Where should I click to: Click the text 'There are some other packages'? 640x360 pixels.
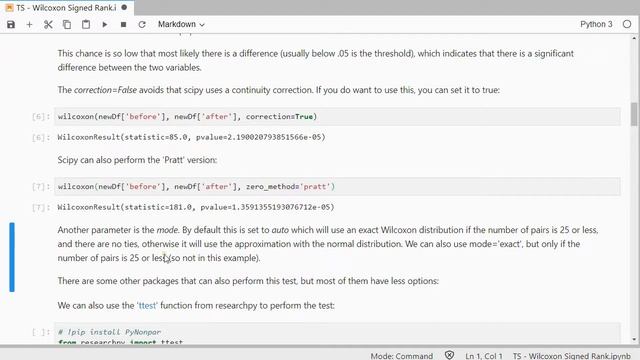coord(248,281)
